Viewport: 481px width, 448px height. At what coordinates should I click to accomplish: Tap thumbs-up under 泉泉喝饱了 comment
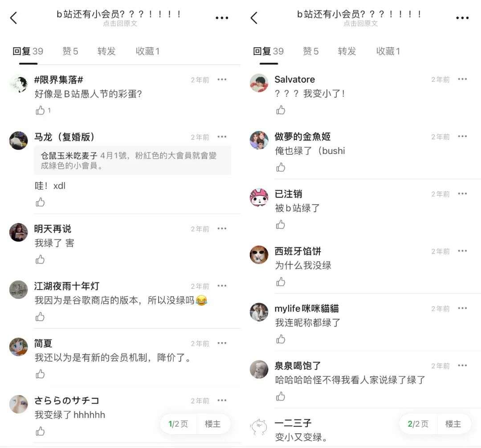pos(281,396)
